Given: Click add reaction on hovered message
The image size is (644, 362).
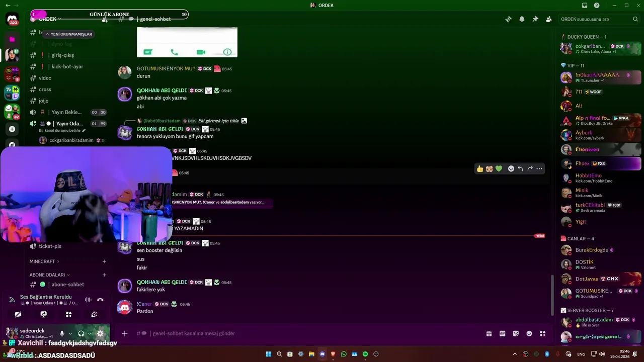Looking at the screenshot, I should click(x=511, y=168).
